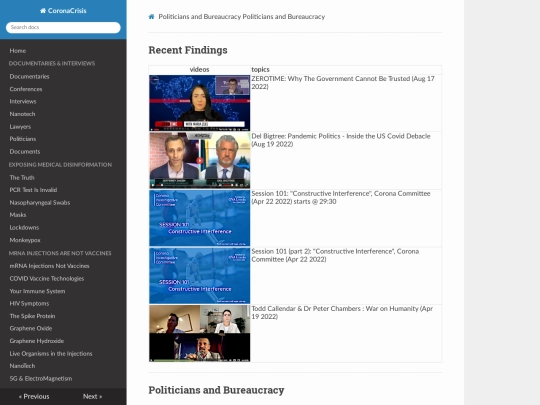This screenshot has height=405, width=540.
Task: Open the Conferences page
Action: click(26, 89)
